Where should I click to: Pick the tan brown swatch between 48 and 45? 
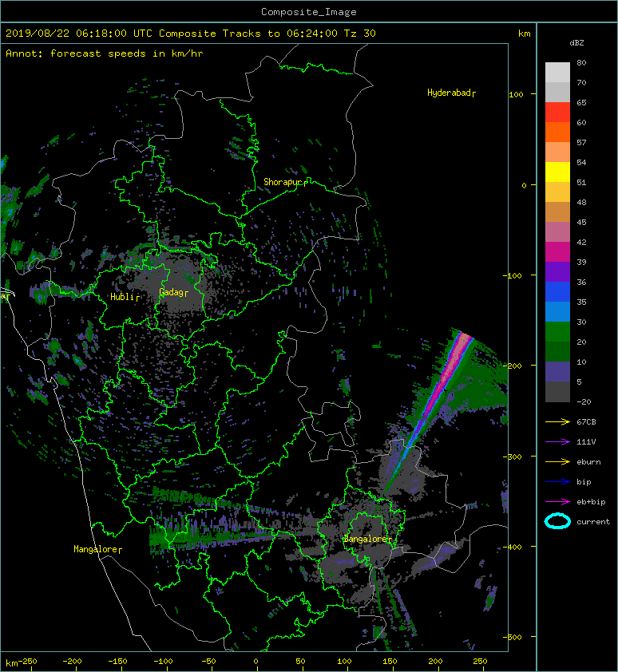(x=557, y=211)
